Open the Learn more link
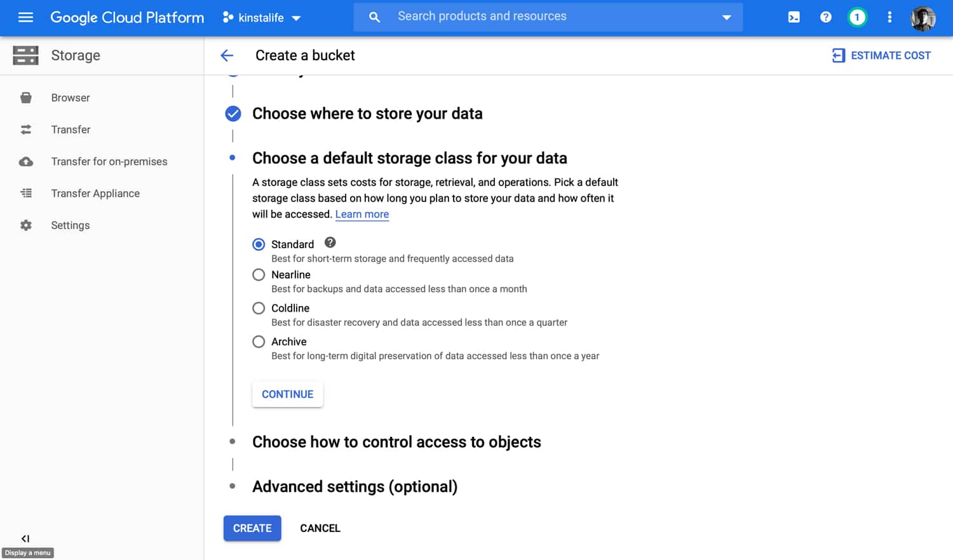 point(362,214)
